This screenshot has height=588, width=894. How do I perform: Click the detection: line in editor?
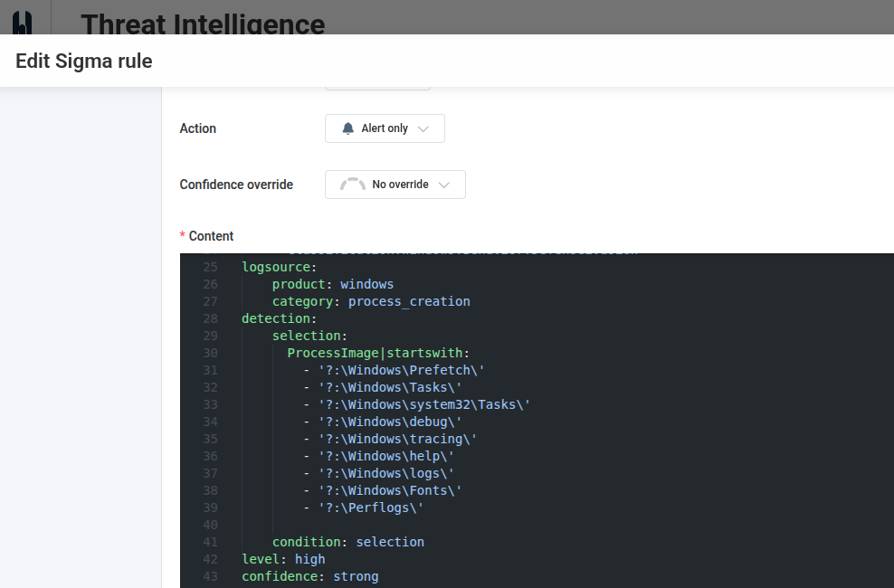click(280, 318)
